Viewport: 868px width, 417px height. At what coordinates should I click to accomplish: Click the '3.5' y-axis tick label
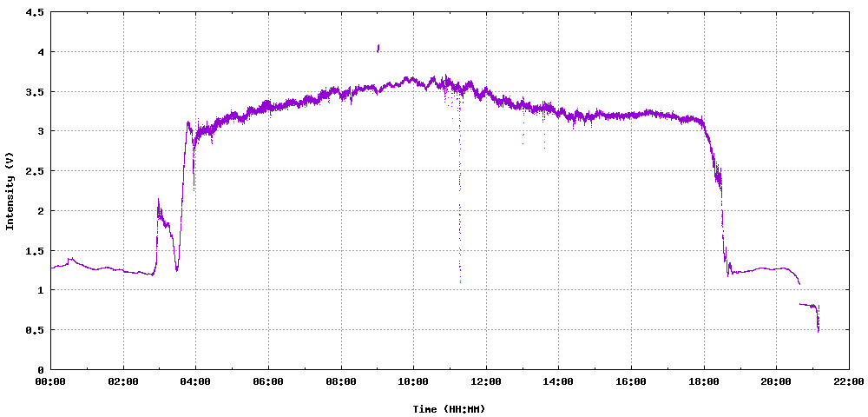click(35, 91)
